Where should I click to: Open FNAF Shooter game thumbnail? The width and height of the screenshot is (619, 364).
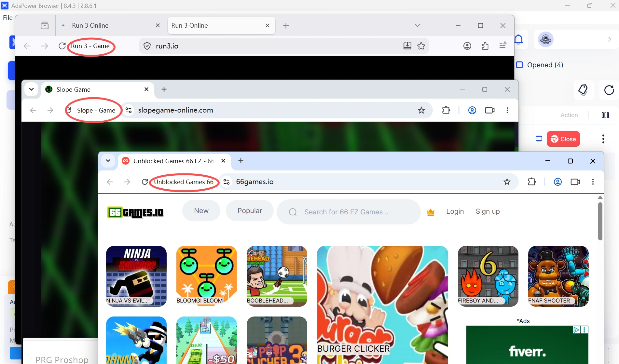click(558, 276)
